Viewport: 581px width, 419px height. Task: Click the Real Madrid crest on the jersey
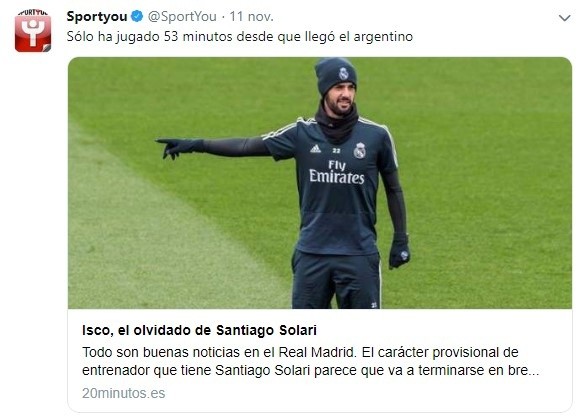pyautogui.click(x=359, y=150)
